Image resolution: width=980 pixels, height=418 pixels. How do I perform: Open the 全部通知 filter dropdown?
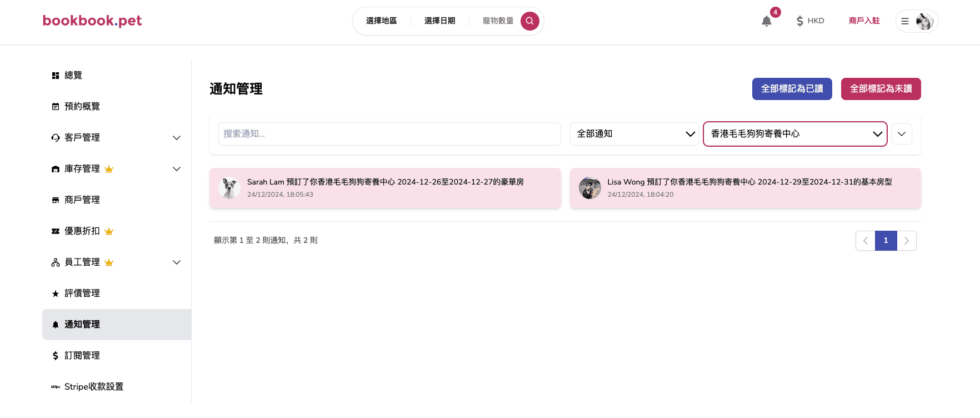point(634,134)
